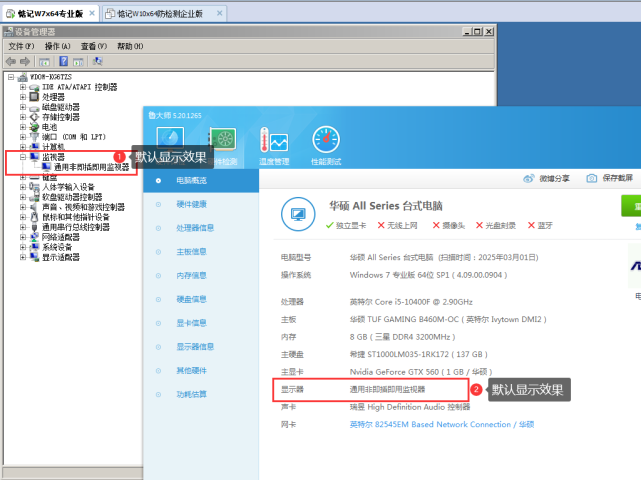The height and width of the screenshot is (480, 641).
Task: Select 通用非即插即用监视器 device in tree
Action: [91, 167]
